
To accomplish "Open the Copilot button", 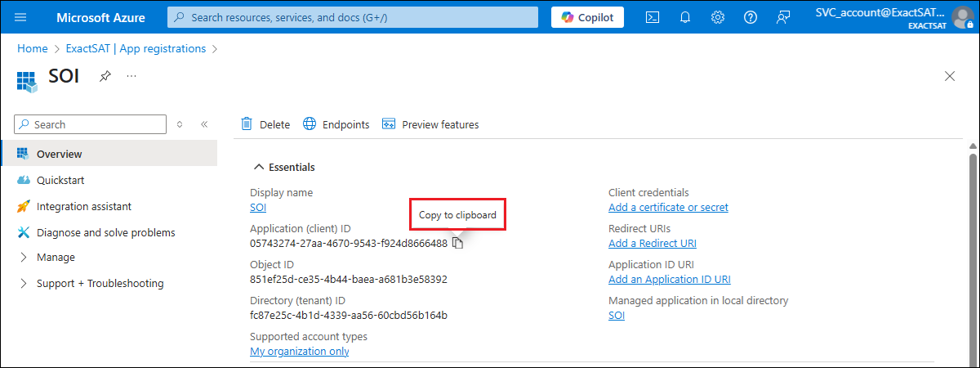I will click(x=588, y=17).
